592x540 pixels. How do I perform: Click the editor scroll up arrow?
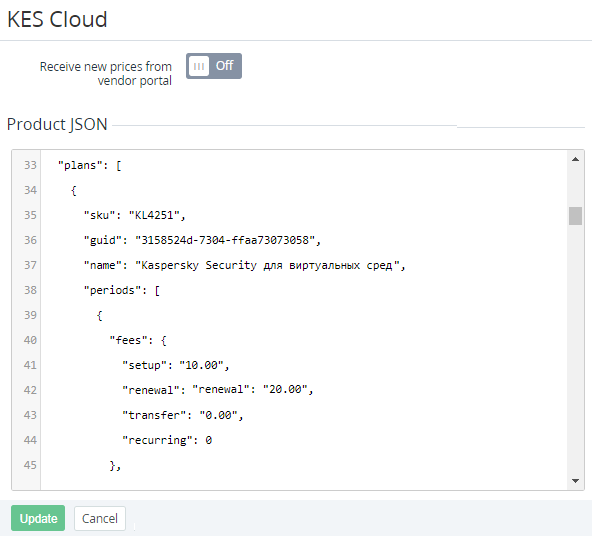point(575,159)
